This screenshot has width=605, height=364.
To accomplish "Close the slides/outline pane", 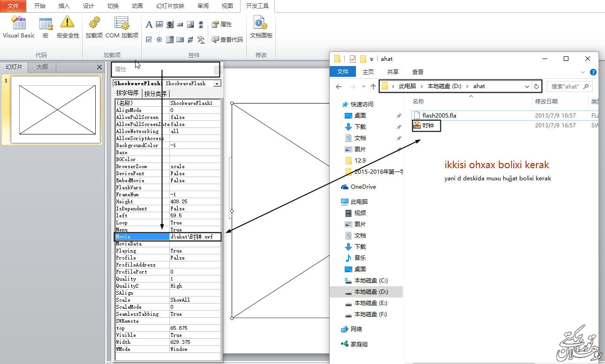I will (x=99, y=67).
